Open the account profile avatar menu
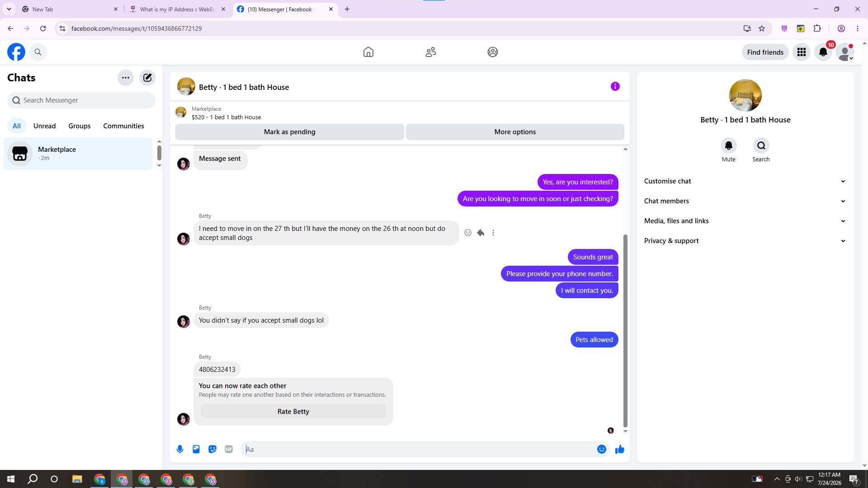Image resolution: width=868 pixels, height=488 pixels. click(x=845, y=52)
